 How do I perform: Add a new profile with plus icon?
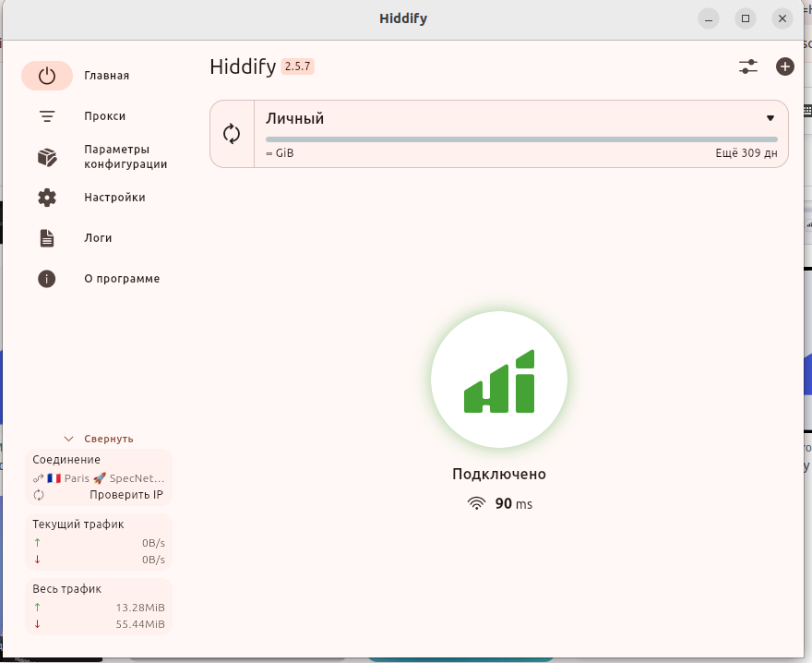point(785,66)
